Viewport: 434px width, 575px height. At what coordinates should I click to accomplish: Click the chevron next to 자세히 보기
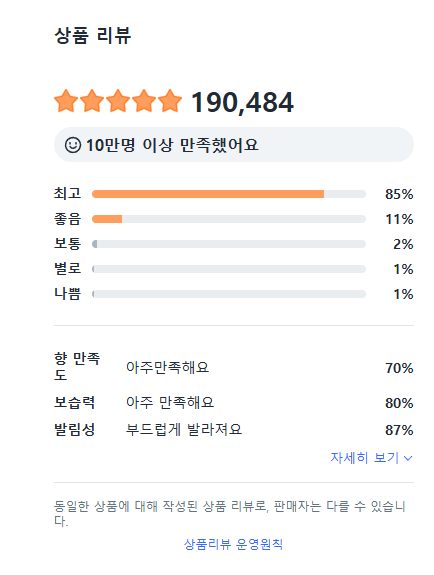408,458
